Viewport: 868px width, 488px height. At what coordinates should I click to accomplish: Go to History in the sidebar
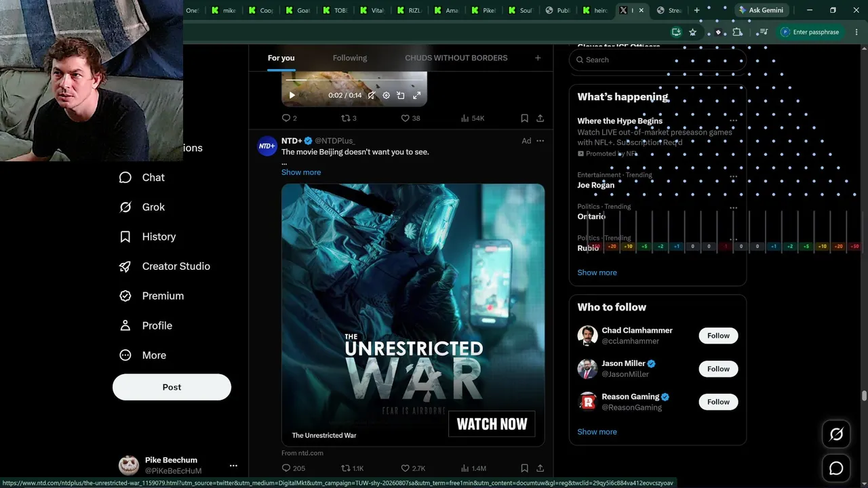pos(147,237)
